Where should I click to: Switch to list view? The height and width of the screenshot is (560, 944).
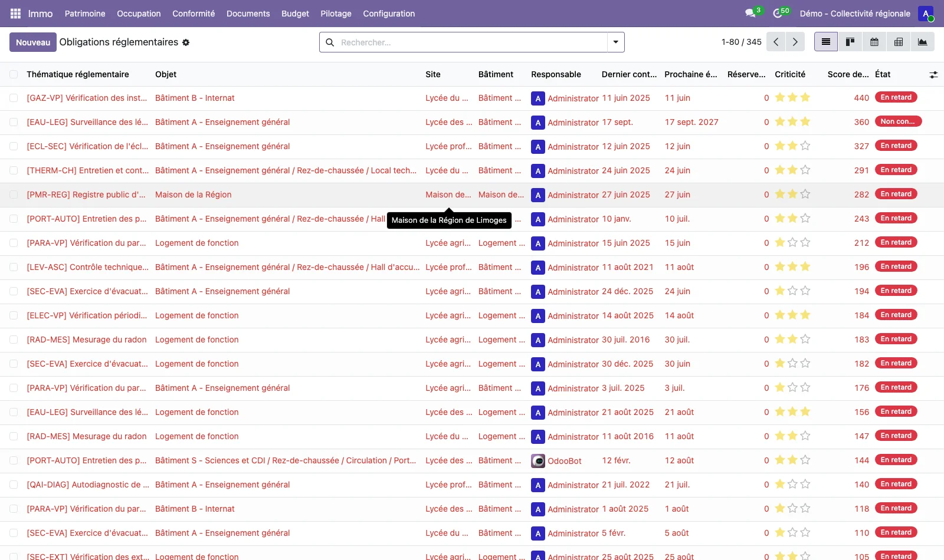pyautogui.click(x=826, y=42)
